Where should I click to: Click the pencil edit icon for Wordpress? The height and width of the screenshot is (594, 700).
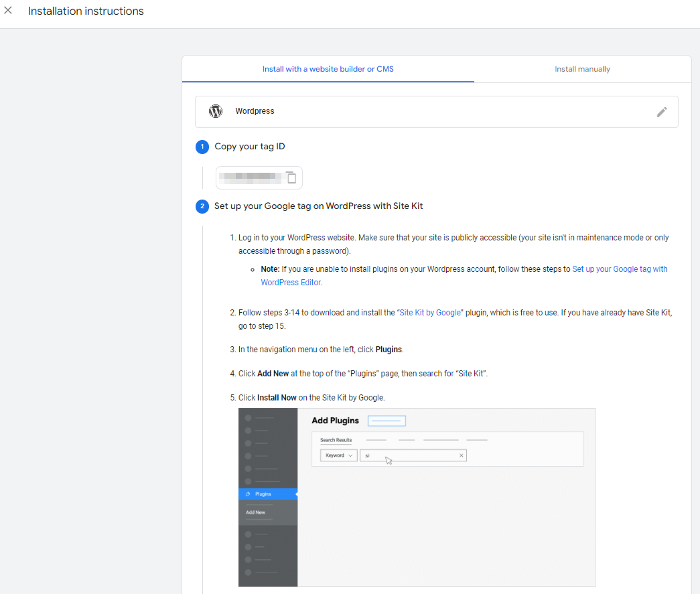[662, 112]
